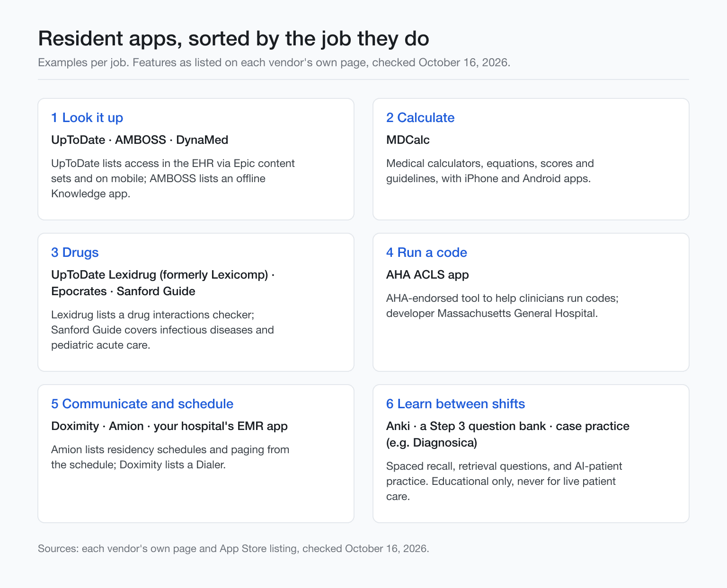Click the 'MDCalc' app name

pos(408,140)
